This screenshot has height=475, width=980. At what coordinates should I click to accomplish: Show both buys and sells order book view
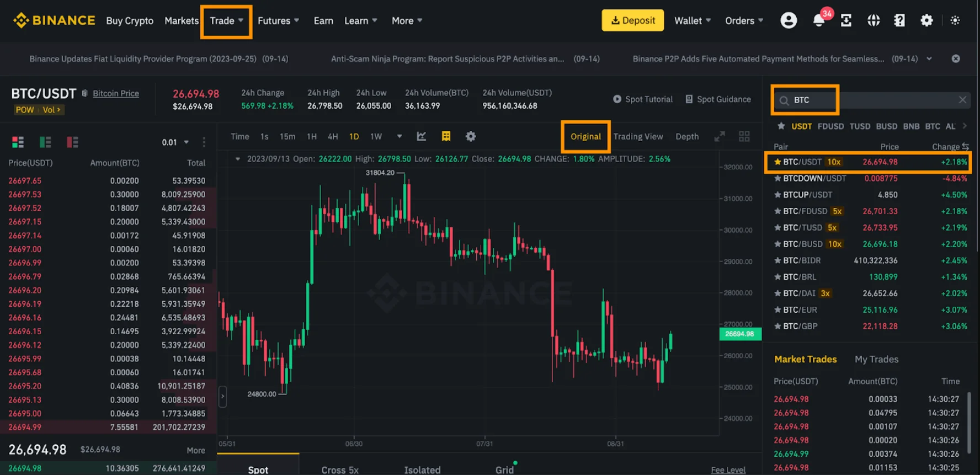click(x=18, y=142)
